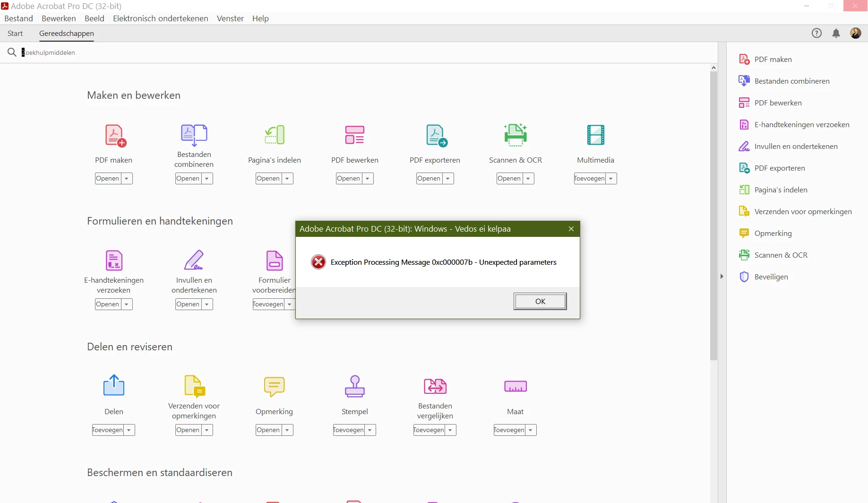Click Openen under E-handtekeningen verzoeken
The height and width of the screenshot is (503, 868).
108,304
